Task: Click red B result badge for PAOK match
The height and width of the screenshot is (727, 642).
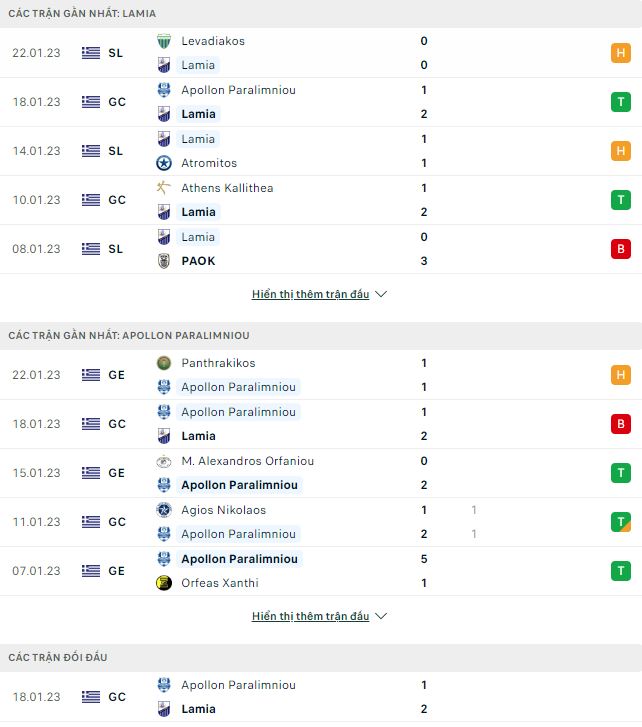Action: 621,249
